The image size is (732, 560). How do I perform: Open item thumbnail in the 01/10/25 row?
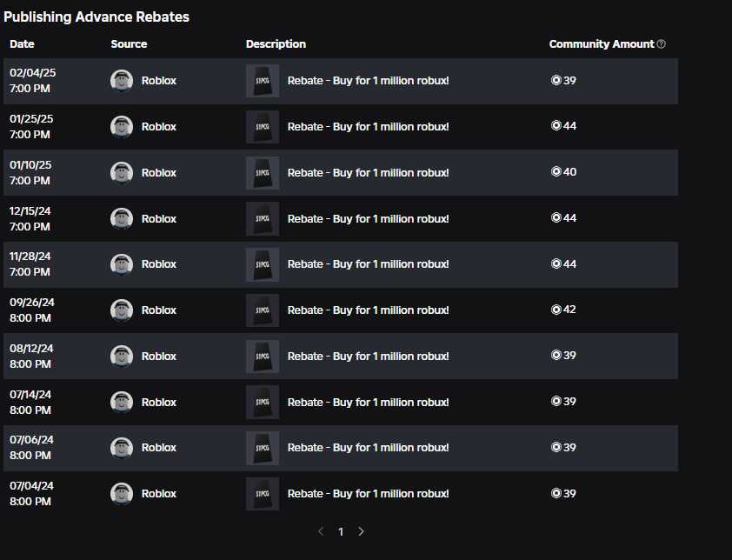(263, 173)
